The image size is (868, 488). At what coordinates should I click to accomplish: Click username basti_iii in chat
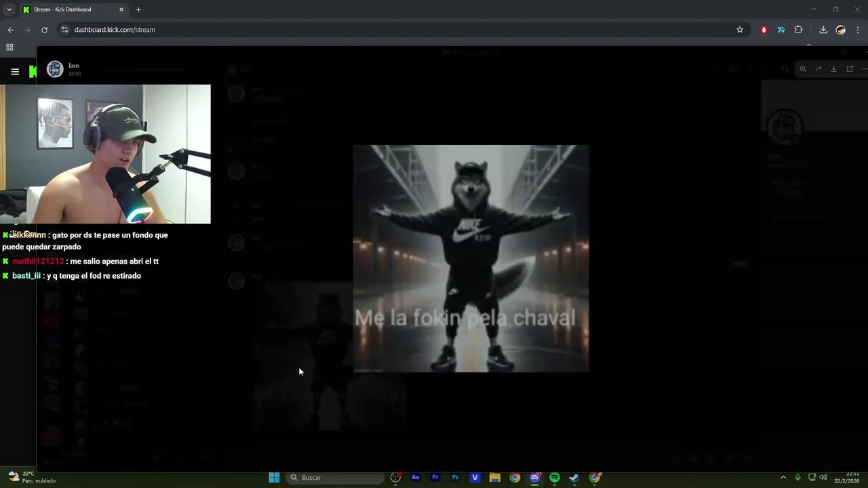(26, 276)
